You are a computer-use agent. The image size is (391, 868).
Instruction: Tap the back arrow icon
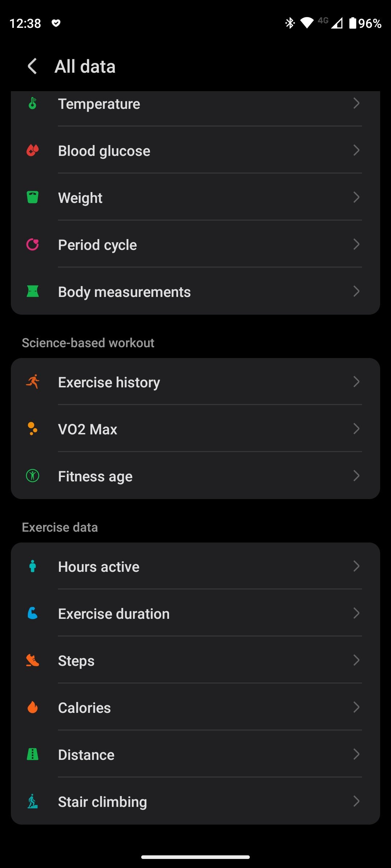click(33, 66)
